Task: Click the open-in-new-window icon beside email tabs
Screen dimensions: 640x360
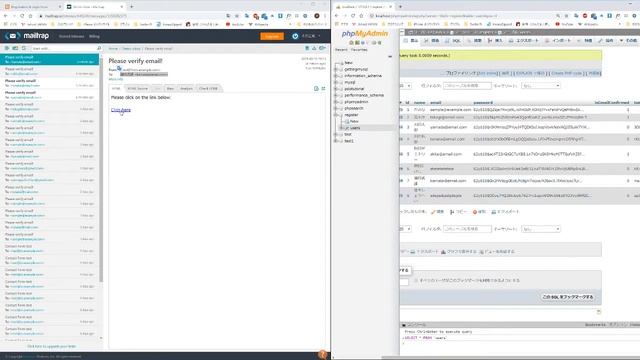Action: 316,89
